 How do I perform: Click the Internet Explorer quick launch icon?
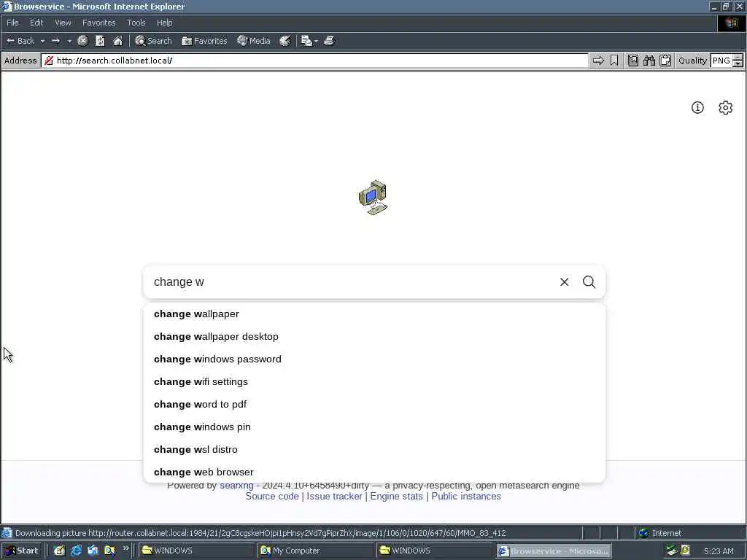pyautogui.click(x=76, y=551)
